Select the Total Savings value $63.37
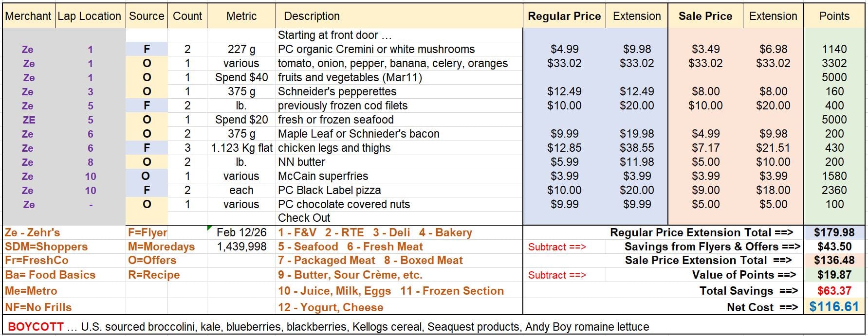The height and width of the screenshot is (336, 868). click(x=834, y=291)
